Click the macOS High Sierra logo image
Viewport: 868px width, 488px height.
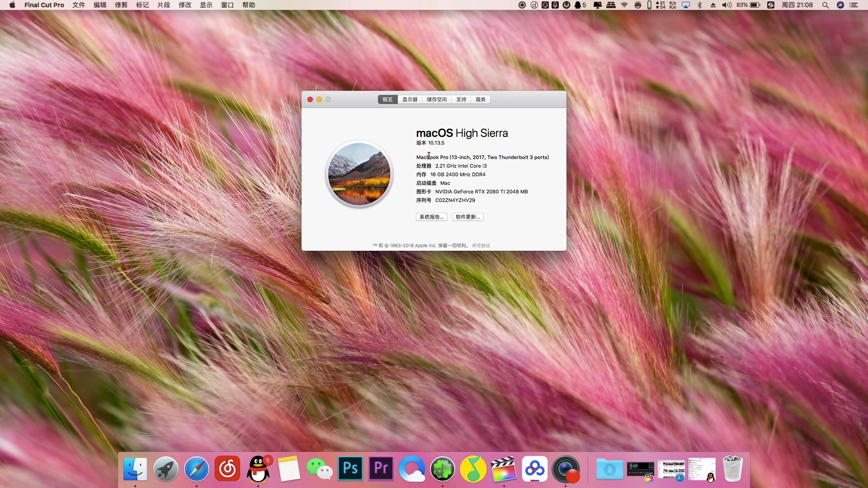(x=359, y=174)
